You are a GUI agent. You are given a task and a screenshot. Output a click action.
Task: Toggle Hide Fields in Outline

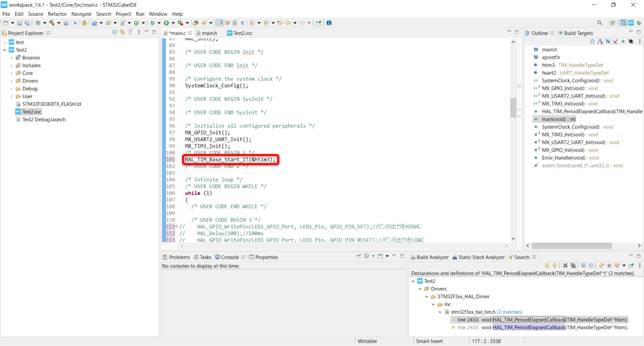(x=608, y=41)
